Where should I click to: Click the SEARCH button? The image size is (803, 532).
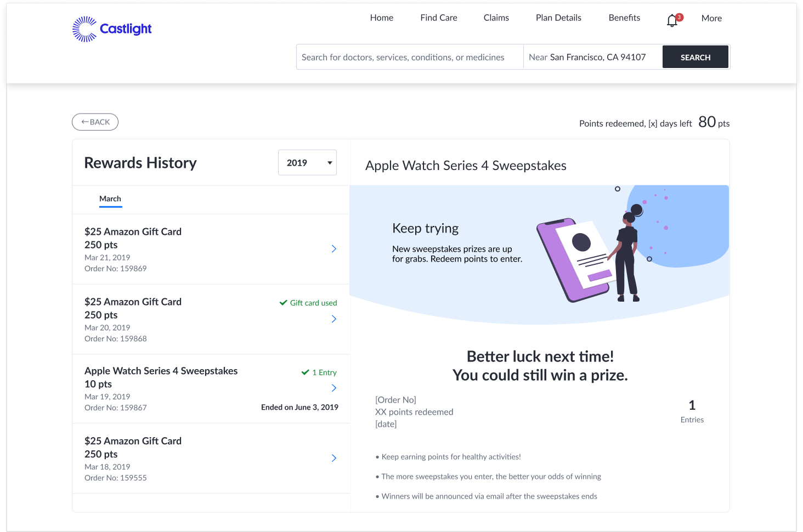(695, 57)
